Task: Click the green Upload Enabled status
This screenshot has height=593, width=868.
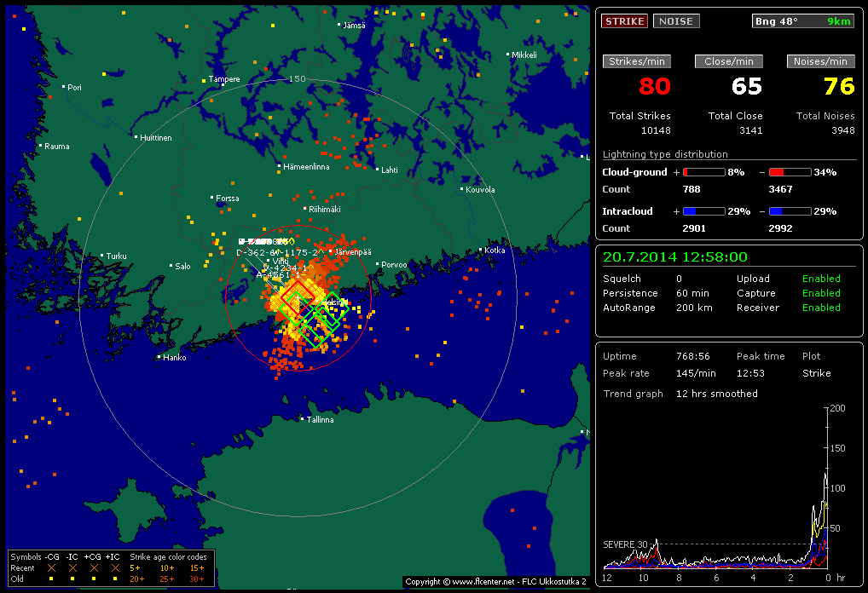Action: (821, 279)
